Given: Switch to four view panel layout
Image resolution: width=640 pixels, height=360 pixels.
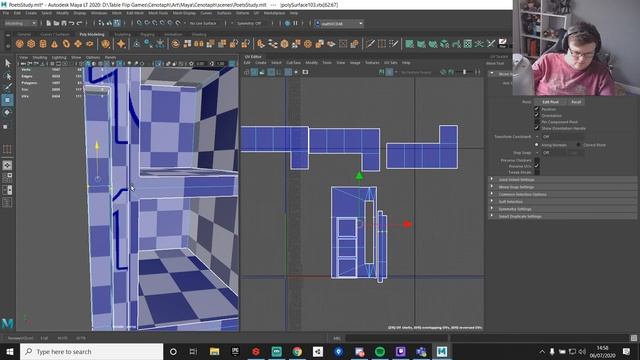Looking at the screenshot, I should pos(7,178).
